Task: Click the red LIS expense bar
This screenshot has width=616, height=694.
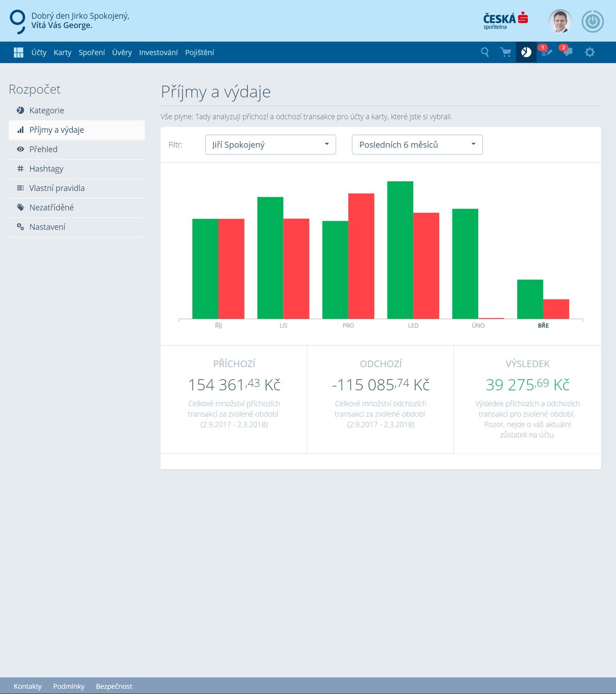Action: tap(296, 269)
